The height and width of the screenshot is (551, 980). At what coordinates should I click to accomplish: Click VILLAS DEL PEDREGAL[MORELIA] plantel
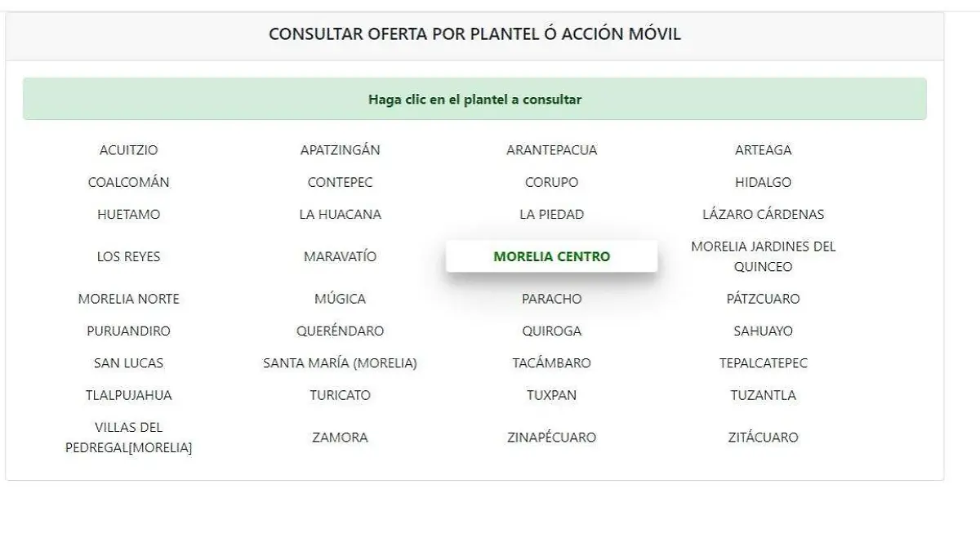click(128, 437)
